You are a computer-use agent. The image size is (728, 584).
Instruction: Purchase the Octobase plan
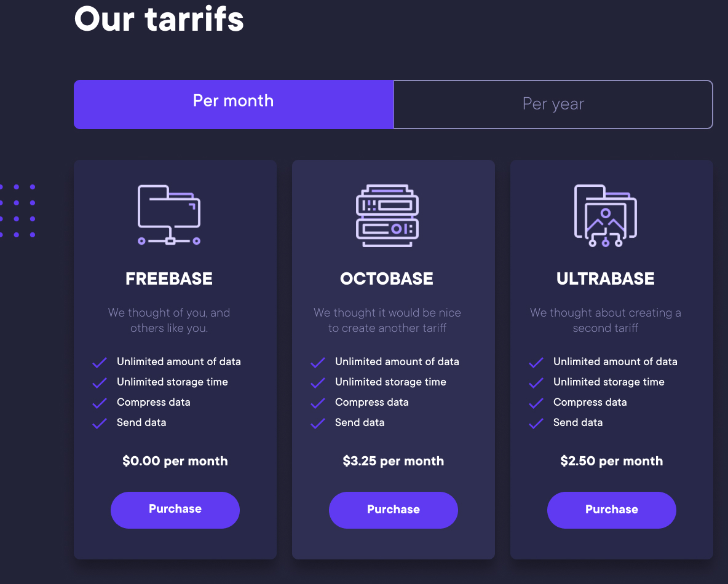[394, 510]
